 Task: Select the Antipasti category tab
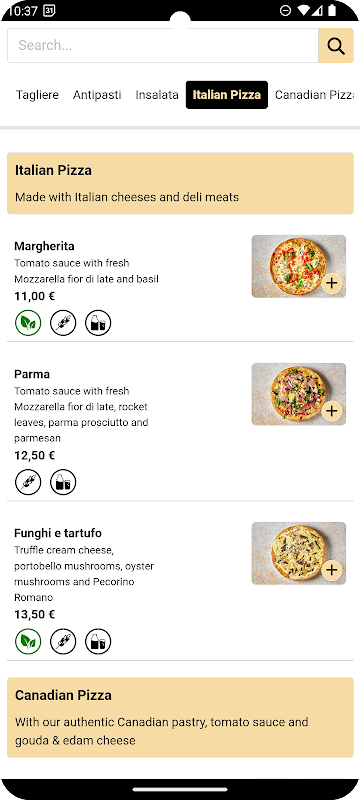click(97, 95)
